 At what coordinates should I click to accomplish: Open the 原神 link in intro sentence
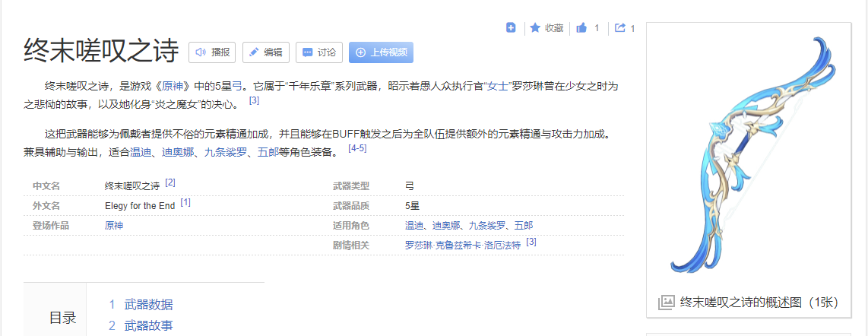(174, 86)
